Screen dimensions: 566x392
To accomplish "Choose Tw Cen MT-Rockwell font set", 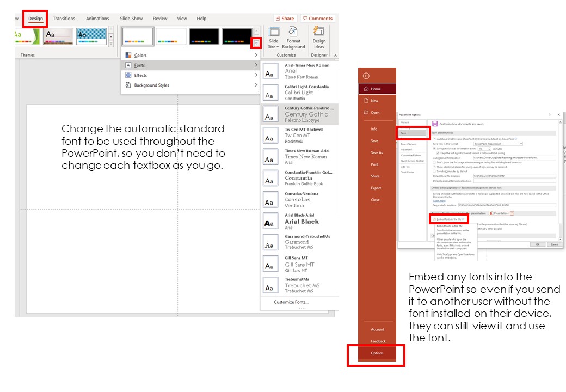I will 300,136.
